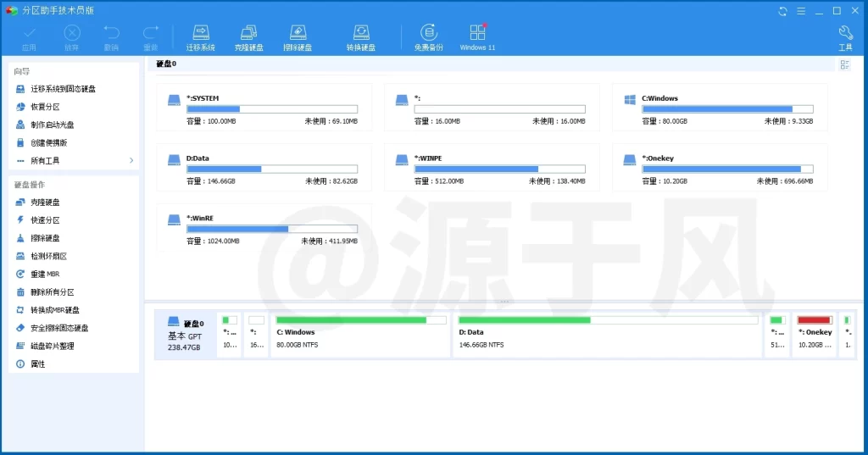The image size is (868, 455).
Task: Click "容量：512.00MB" on WINPE card
Action: [x=439, y=181]
